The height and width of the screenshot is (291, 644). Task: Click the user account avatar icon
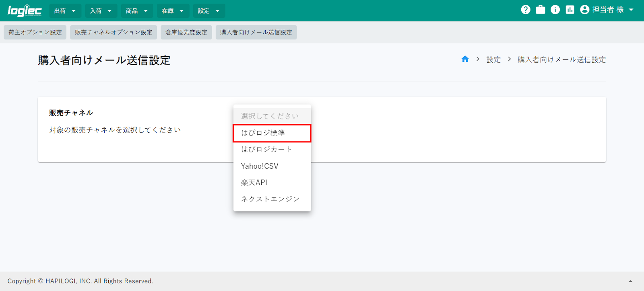tap(585, 10)
